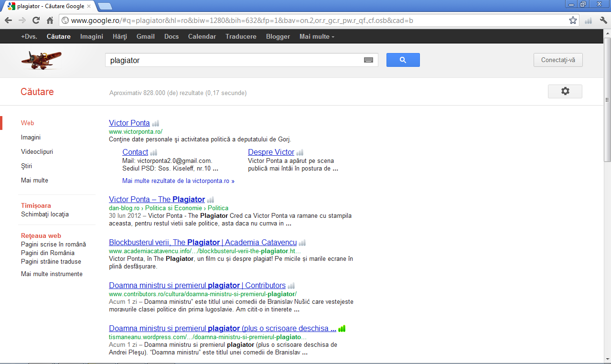This screenshot has height=364, width=611.
Task: Go forward to the next page
Action: pyautogui.click(x=22, y=21)
